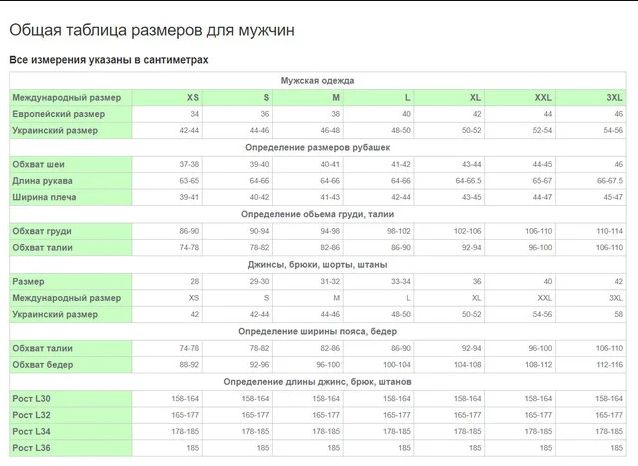Click the 'Рост L30' row label
638x466 pixels.
[31, 399]
